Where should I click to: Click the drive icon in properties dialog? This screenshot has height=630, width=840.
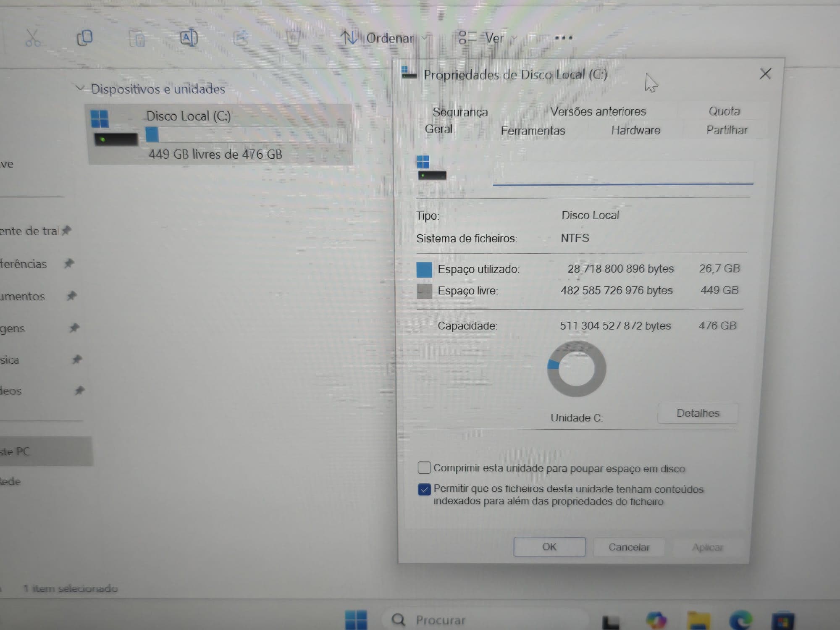(x=431, y=168)
